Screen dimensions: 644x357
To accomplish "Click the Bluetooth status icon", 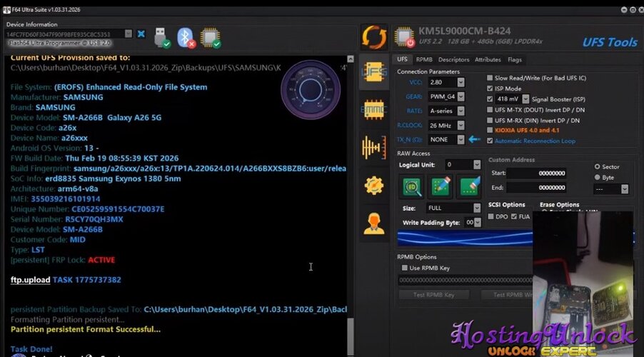I will click(186, 38).
